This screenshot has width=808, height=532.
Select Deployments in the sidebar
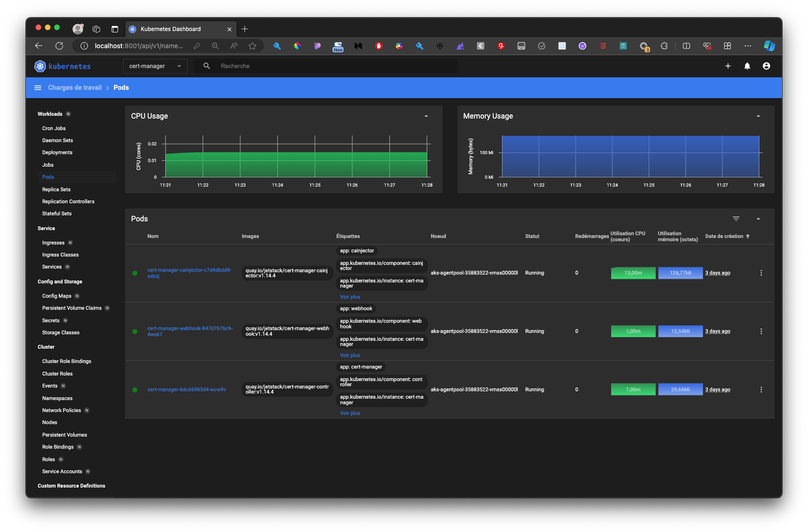pyautogui.click(x=57, y=153)
